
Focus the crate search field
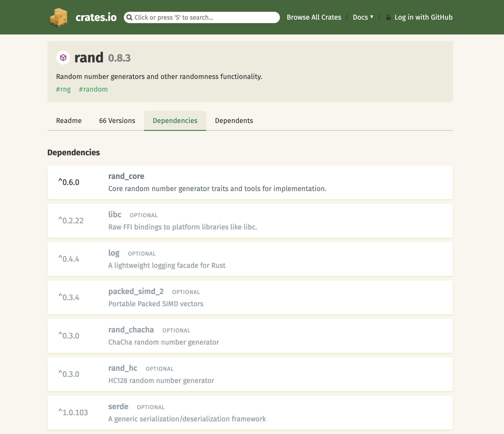click(x=202, y=17)
